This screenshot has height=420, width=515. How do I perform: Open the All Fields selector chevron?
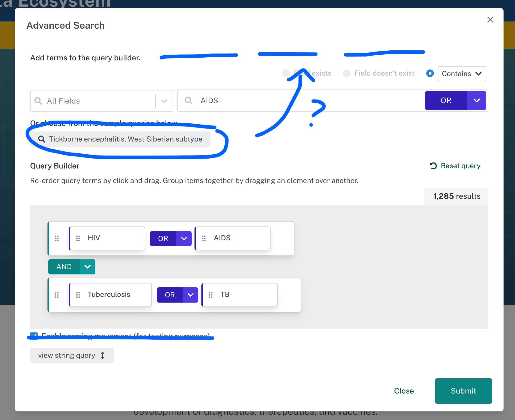[x=164, y=101]
